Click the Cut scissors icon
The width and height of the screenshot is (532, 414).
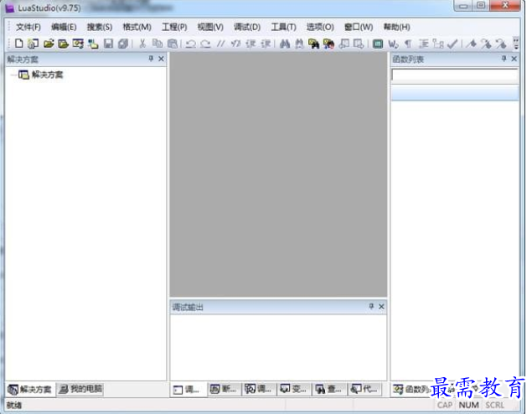point(142,44)
